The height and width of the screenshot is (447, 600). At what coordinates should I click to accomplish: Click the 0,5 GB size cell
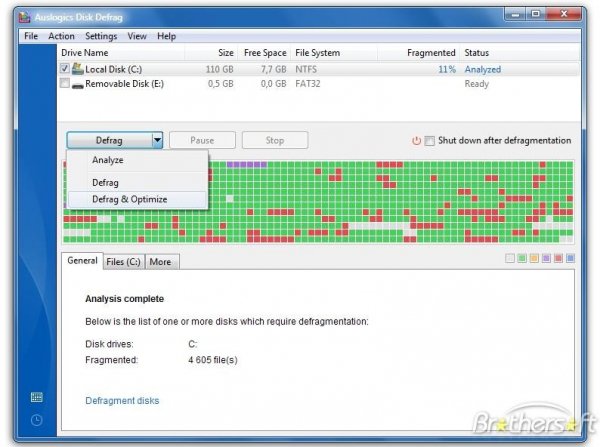coord(221,84)
